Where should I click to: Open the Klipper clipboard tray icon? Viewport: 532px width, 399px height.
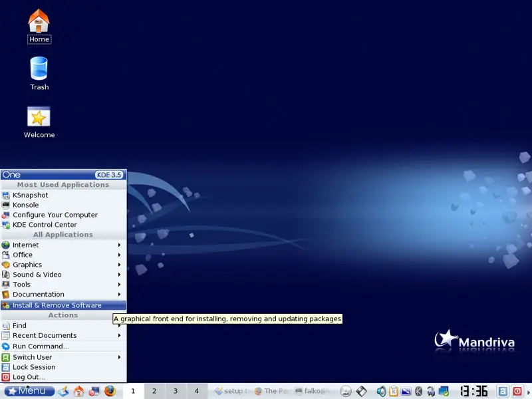pos(394,392)
